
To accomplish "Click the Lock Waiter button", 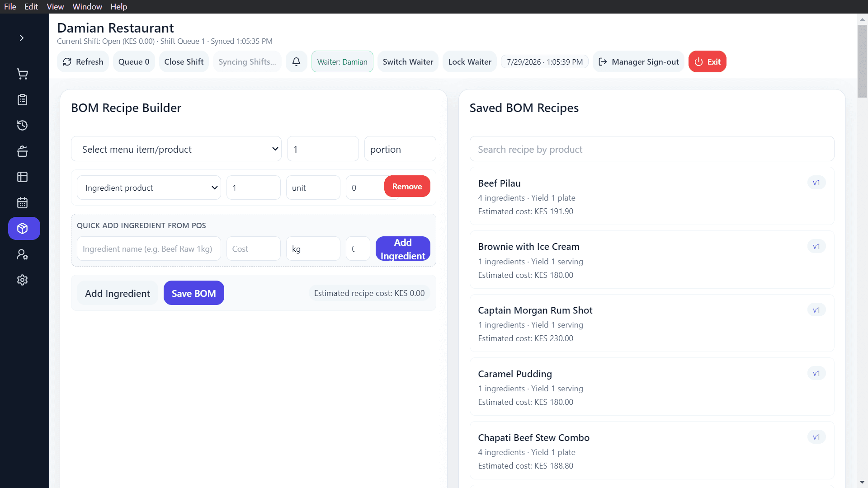I will point(470,61).
